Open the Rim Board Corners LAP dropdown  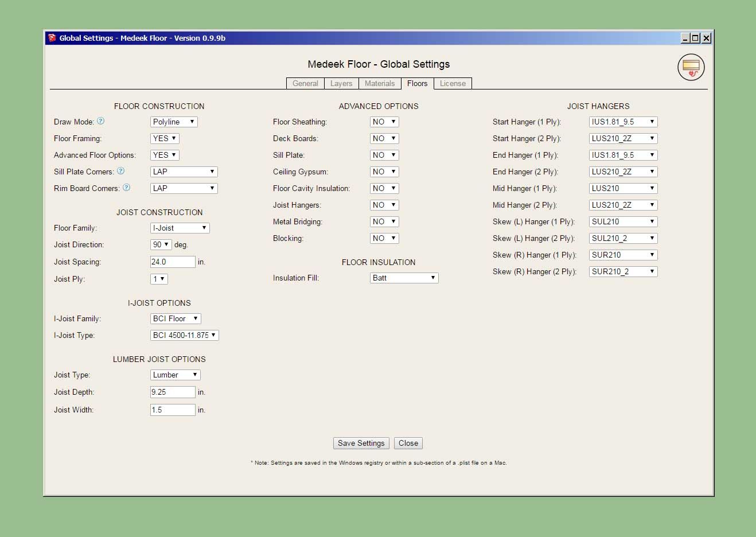tap(184, 188)
